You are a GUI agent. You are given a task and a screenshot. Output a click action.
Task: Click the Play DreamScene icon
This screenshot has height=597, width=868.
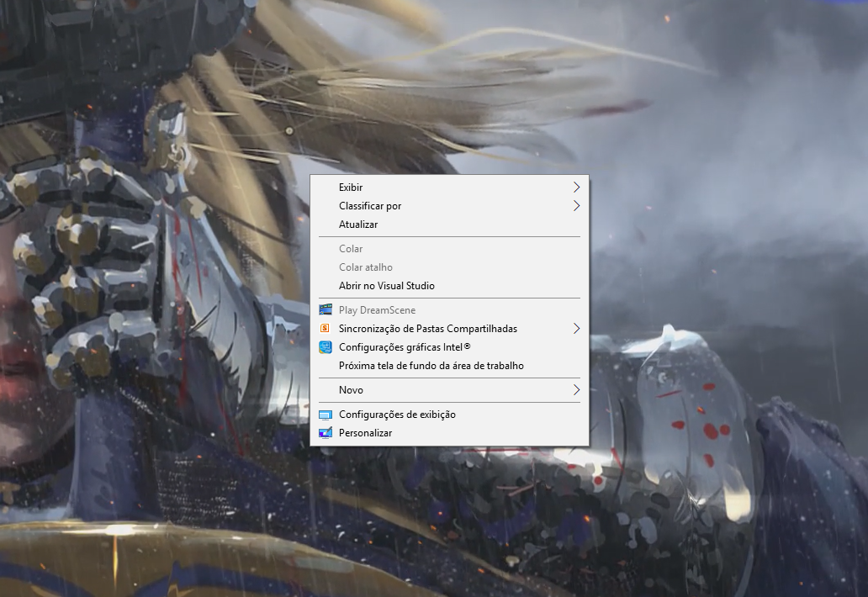(325, 309)
